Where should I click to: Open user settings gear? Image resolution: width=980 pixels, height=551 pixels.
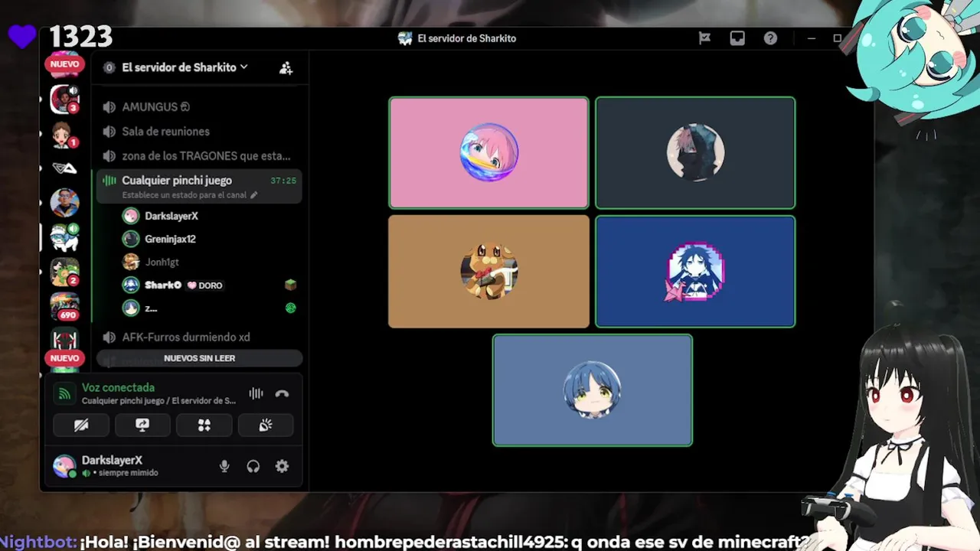tap(282, 466)
